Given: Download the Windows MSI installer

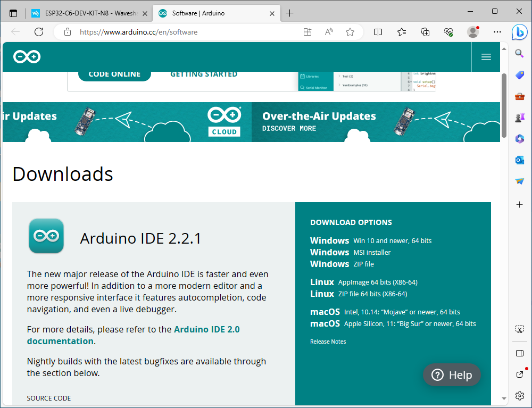Looking at the screenshot, I should coord(351,252).
